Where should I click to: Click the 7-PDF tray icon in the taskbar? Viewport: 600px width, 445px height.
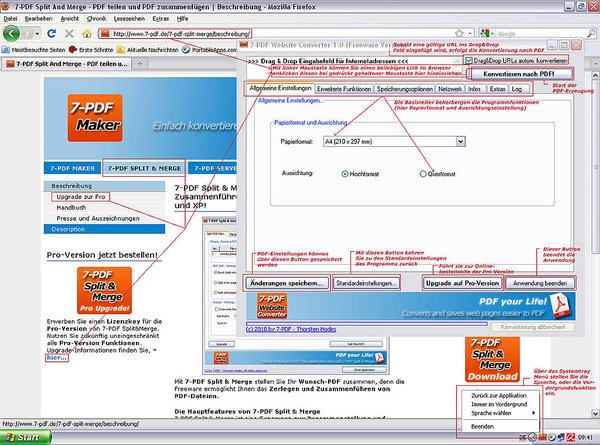coord(542,437)
